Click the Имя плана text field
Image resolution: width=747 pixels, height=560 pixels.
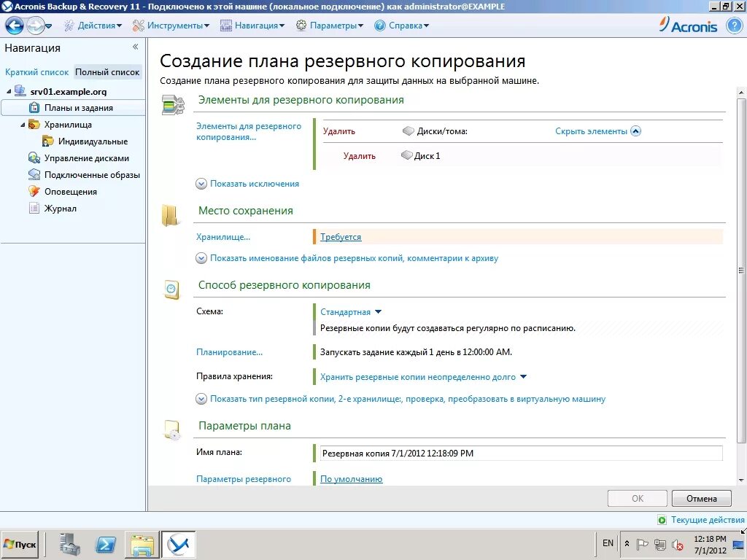tap(521, 453)
